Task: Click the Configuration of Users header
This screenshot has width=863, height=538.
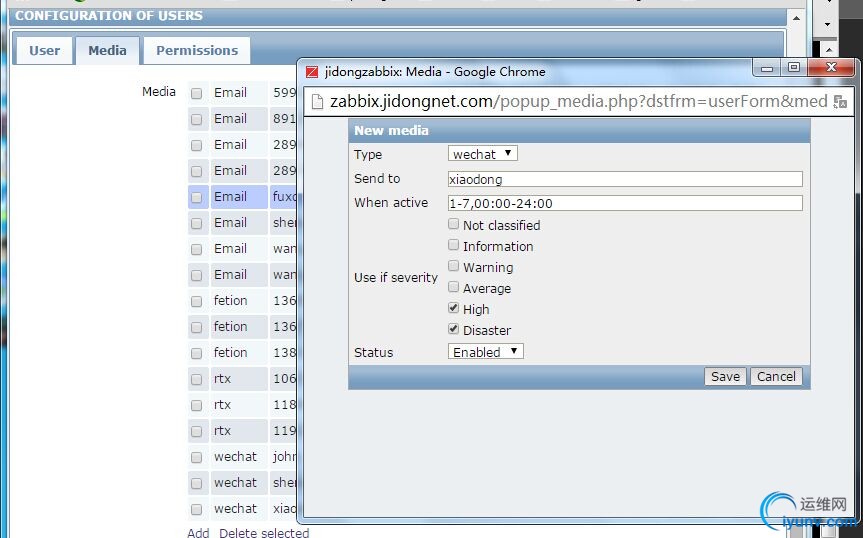Action: [x=109, y=15]
